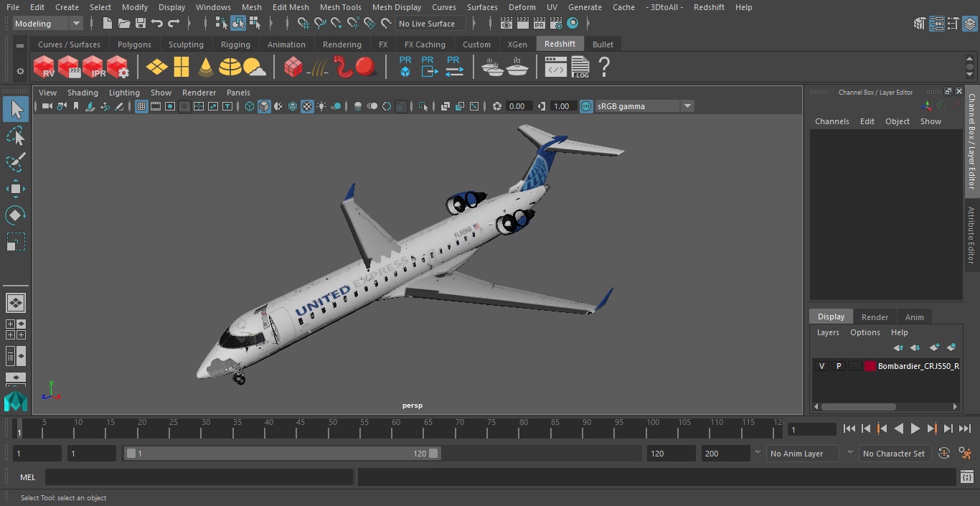This screenshot has width=980, height=506.
Task: Open a scene file with the folder icon
Action: (x=124, y=24)
